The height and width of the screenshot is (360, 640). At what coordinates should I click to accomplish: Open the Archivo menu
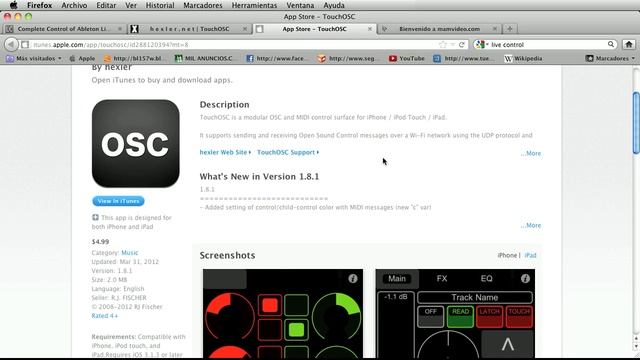point(74,5)
